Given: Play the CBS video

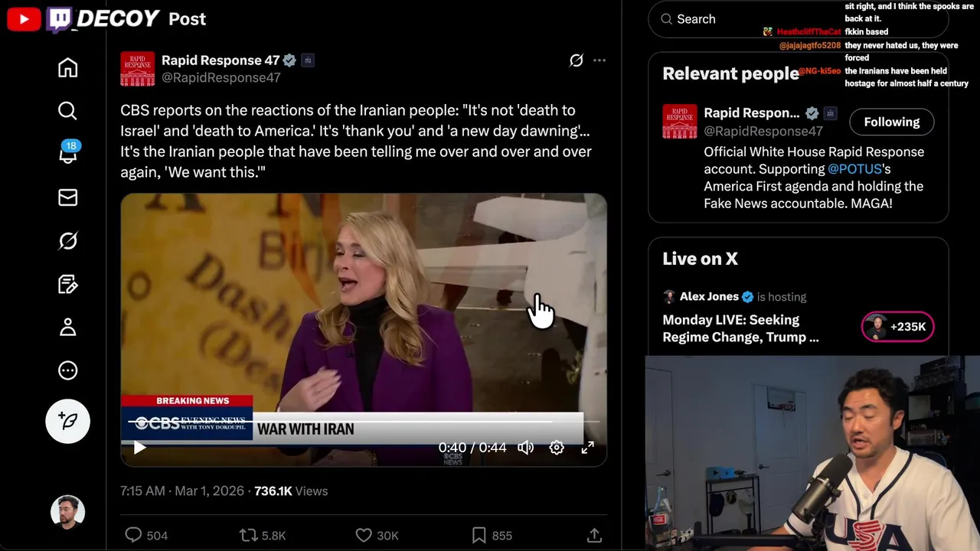Looking at the screenshot, I should click(139, 448).
